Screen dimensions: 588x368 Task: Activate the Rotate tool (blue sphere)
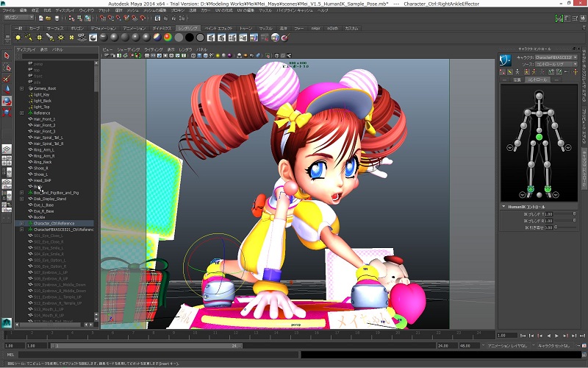7,101
